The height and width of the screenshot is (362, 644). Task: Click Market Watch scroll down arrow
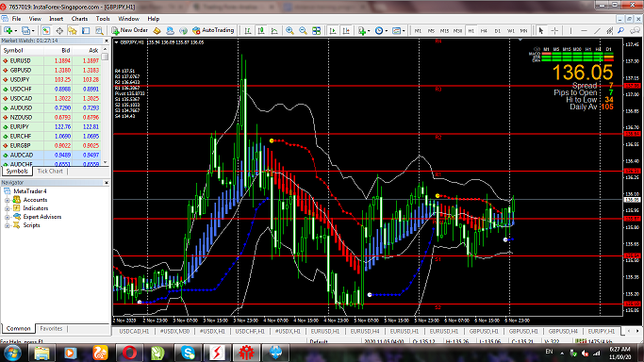pyautogui.click(x=106, y=162)
